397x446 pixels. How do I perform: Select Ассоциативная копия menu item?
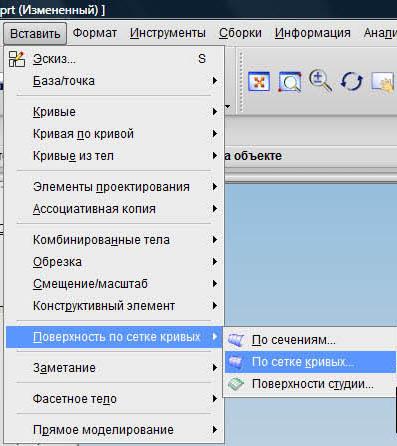(x=114, y=209)
